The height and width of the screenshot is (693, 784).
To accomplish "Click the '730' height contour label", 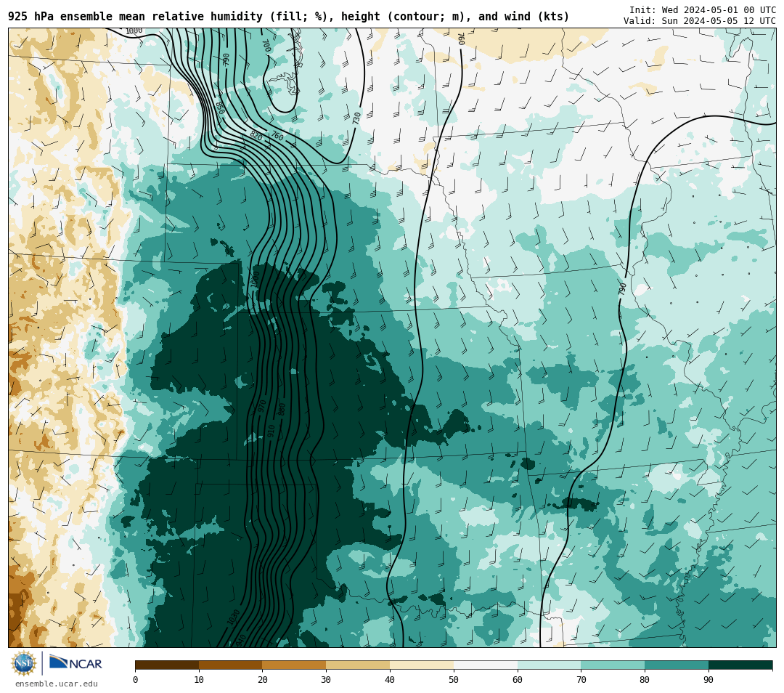I will [356, 118].
